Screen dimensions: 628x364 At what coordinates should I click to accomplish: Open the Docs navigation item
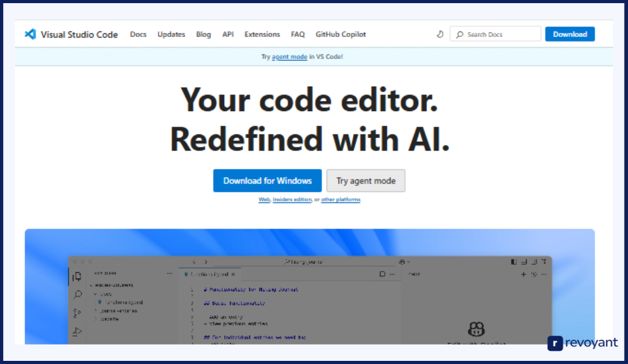tap(138, 35)
